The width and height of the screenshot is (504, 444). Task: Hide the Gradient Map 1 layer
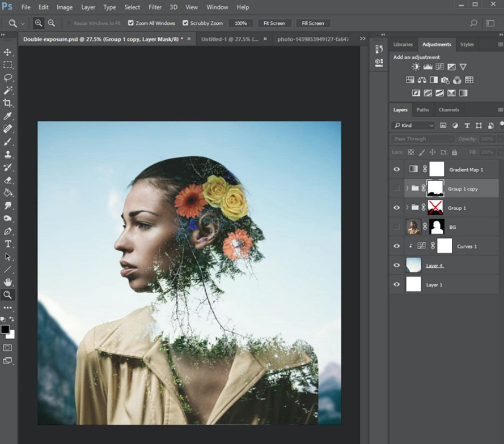(x=397, y=169)
